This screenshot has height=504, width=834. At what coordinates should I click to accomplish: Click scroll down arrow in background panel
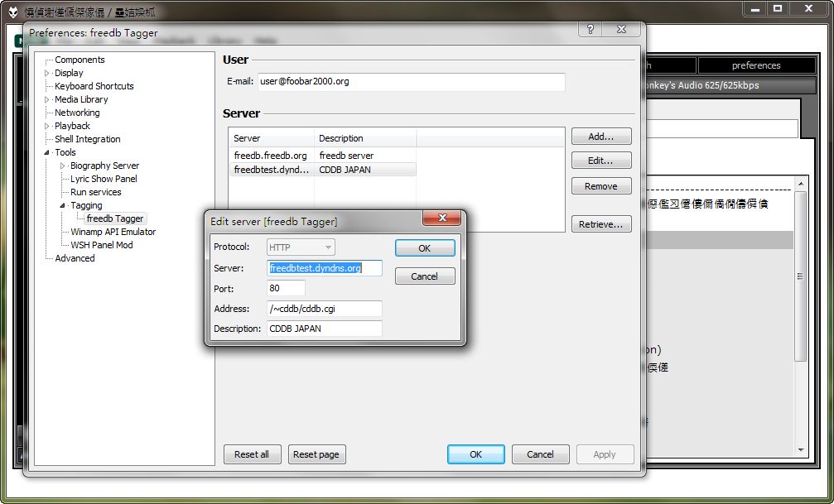tap(801, 449)
